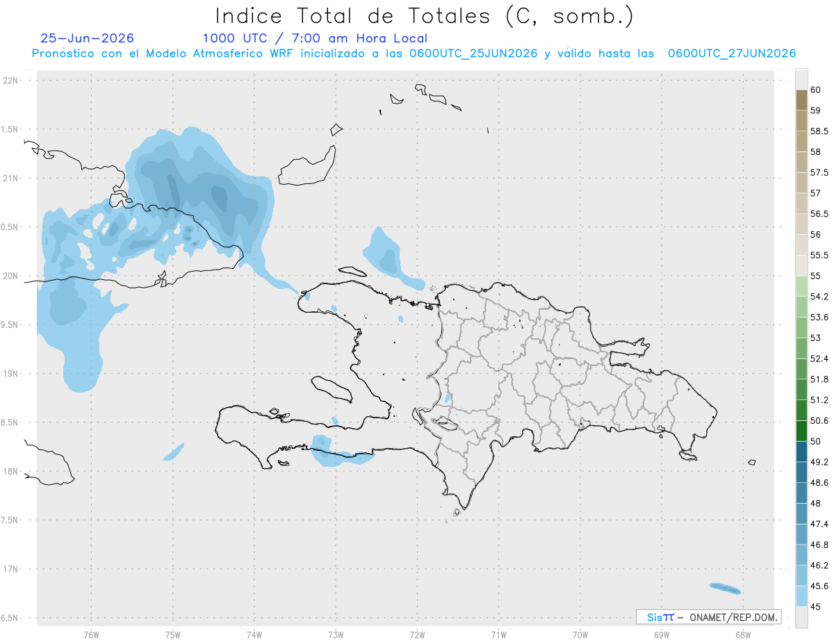Pick the light blue swatch between 45 and 45.6
This screenshot has height=644, width=834.
coord(801,596)
